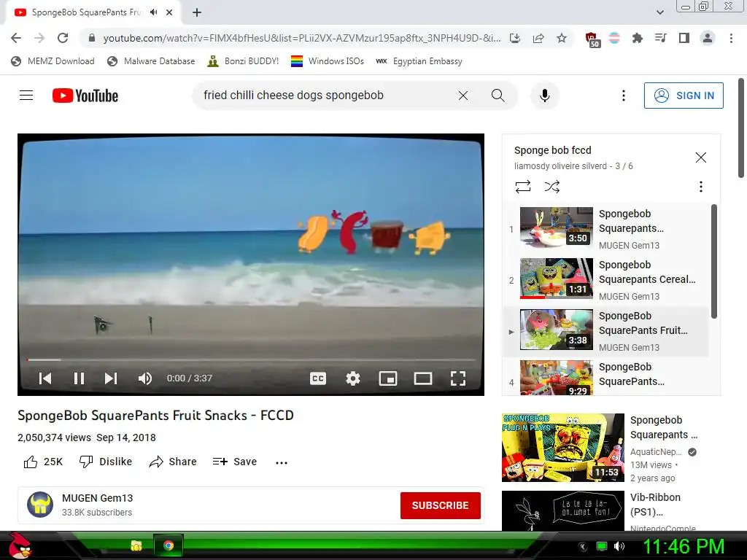Open Chrome's three-dot menu

pos(731,38)
